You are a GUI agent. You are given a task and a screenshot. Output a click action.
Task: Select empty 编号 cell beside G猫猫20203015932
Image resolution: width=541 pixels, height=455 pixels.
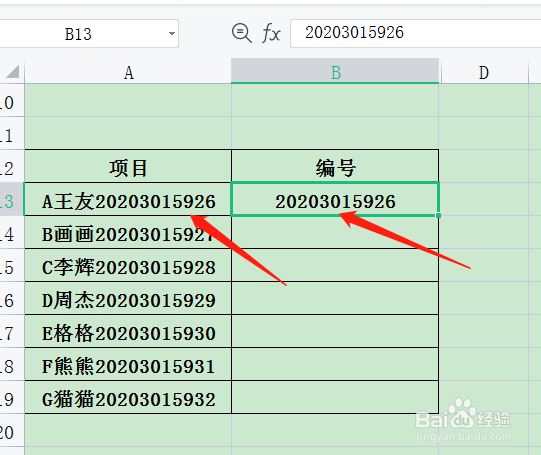335,398
